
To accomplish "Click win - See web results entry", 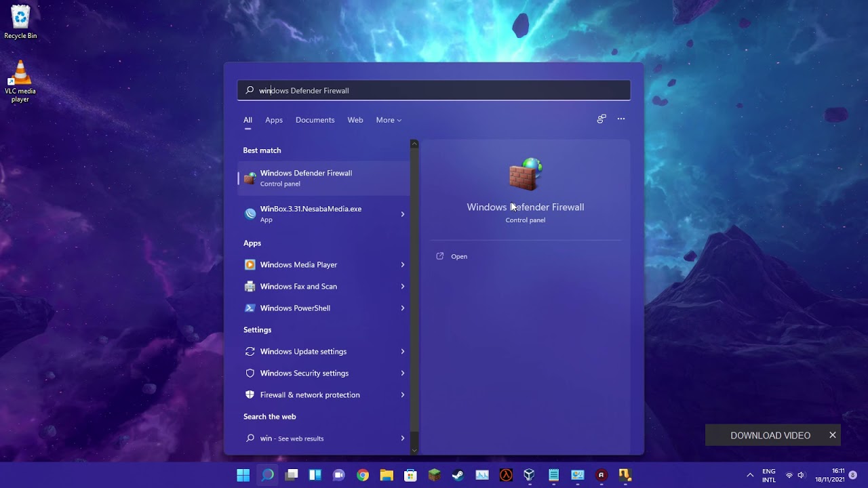I will [x=323, y=439].
